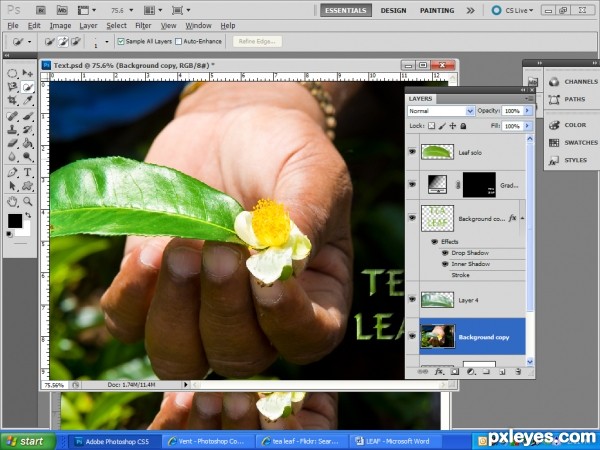The width and height of the screenshot is (600, 450).
Task: Open the Opacity slider arrow
Action: pyautogui.click(x=528, y=111)
